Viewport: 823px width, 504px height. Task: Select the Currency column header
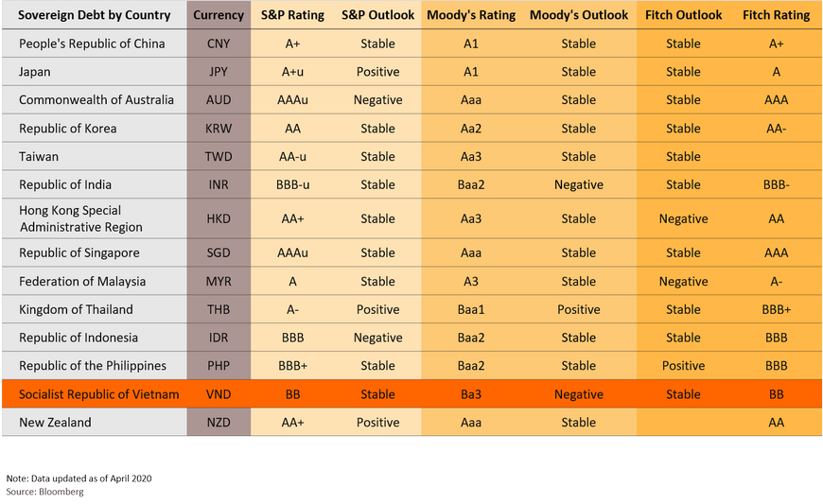tap(219, 15)
